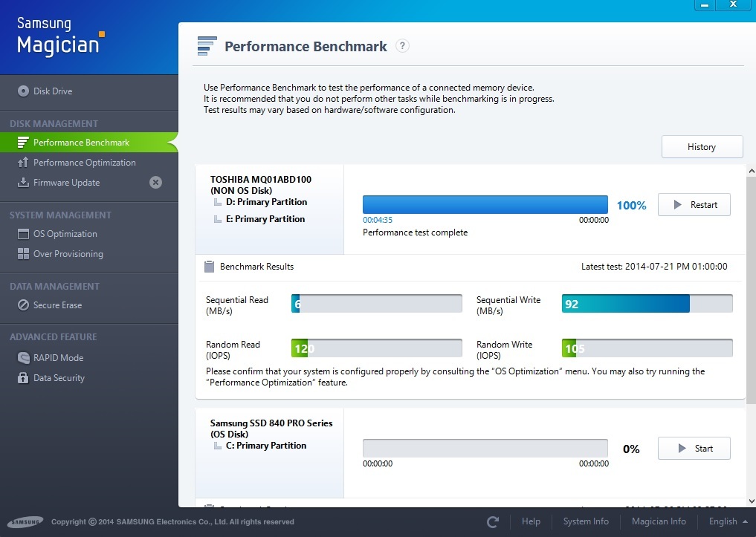Click the Samsung Magician logo
Screen dimensions: 756x537
tap(60, 36)
